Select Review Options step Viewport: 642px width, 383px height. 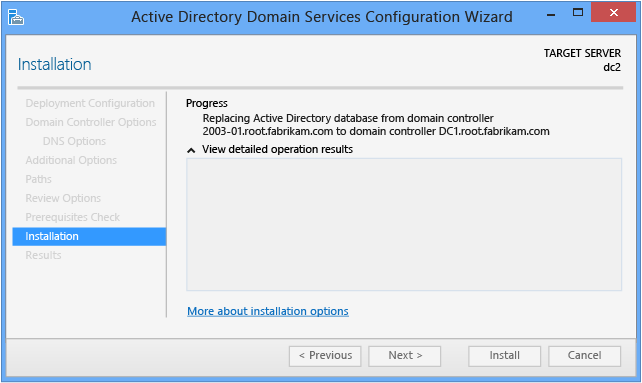[x=63, y=198]
